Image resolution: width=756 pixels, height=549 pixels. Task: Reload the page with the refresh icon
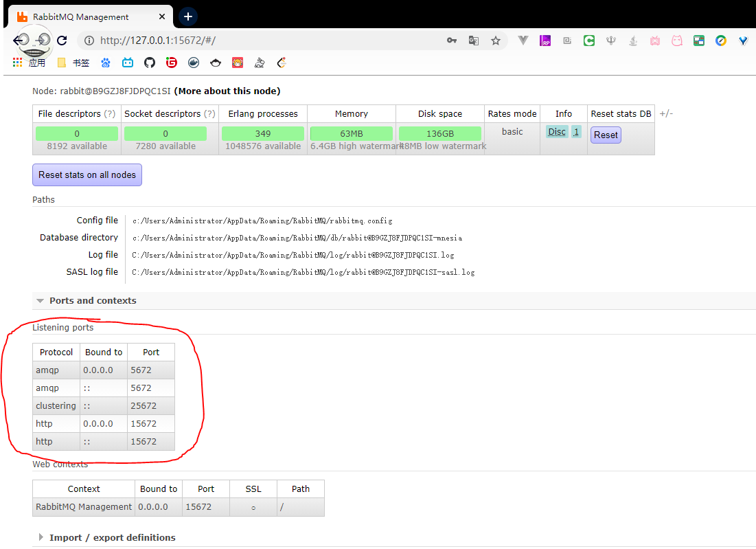pos(62,41)
